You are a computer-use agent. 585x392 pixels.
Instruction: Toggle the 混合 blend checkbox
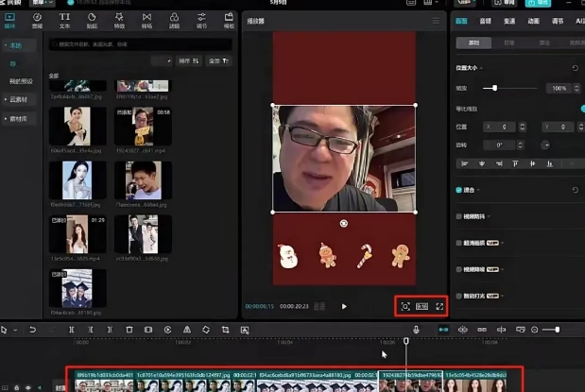click(x=459, y=190)
